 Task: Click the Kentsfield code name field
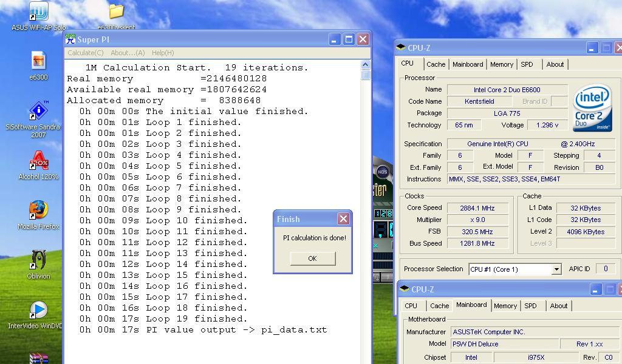click(x=480, y=101)
